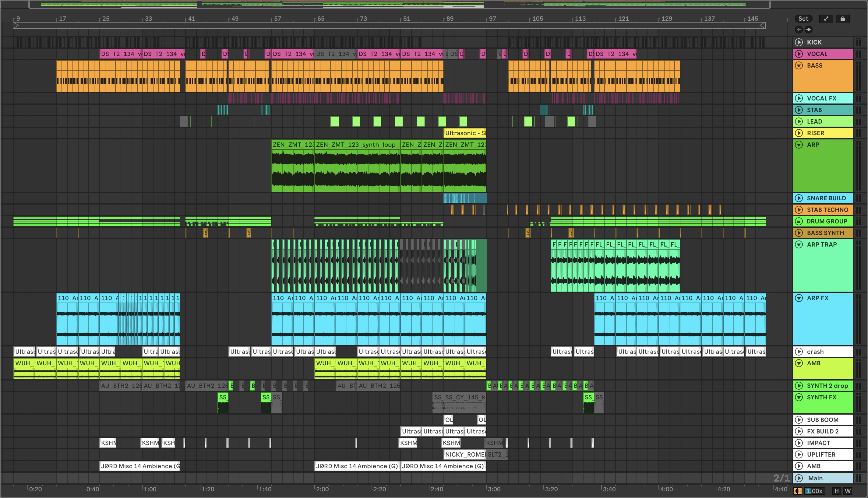Fold the ARP TRAP track
868x498 pixels.
(x=799, y=244)
